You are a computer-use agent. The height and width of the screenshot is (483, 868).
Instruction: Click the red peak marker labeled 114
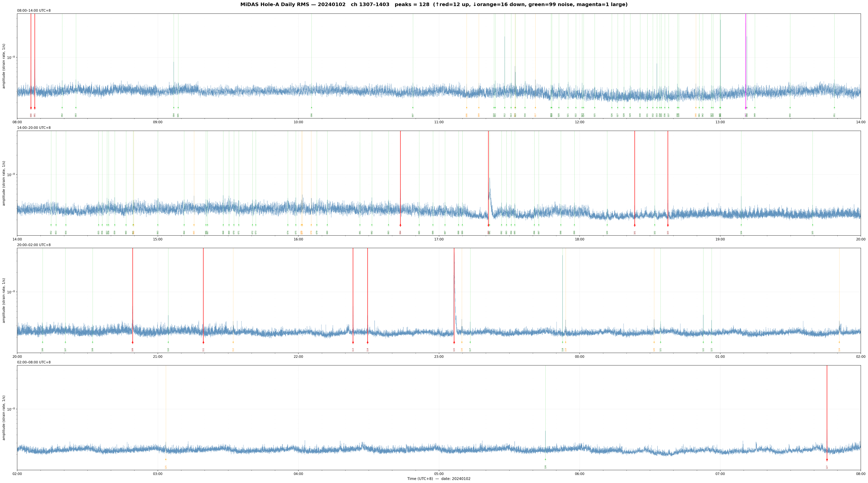click(368, 342)
